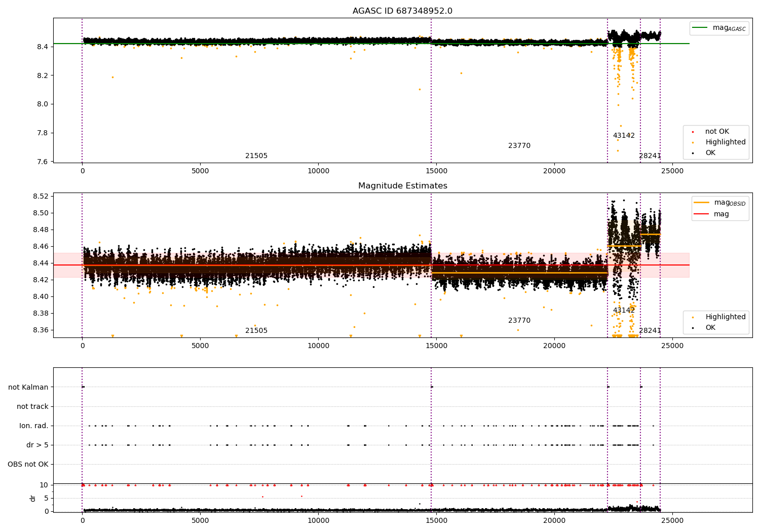Select the mag AGASC legend entry
This screenshot has height=532, width=760.
[729, 28]
